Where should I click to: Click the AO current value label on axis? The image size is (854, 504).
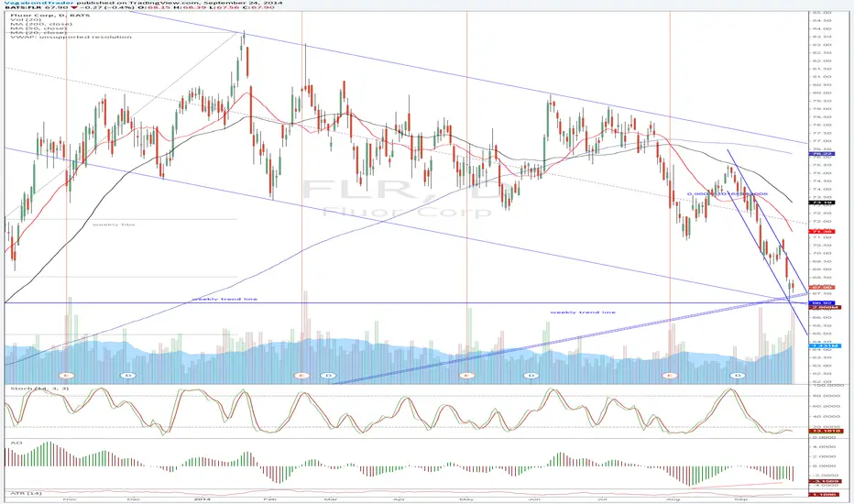tap(825, 482)
